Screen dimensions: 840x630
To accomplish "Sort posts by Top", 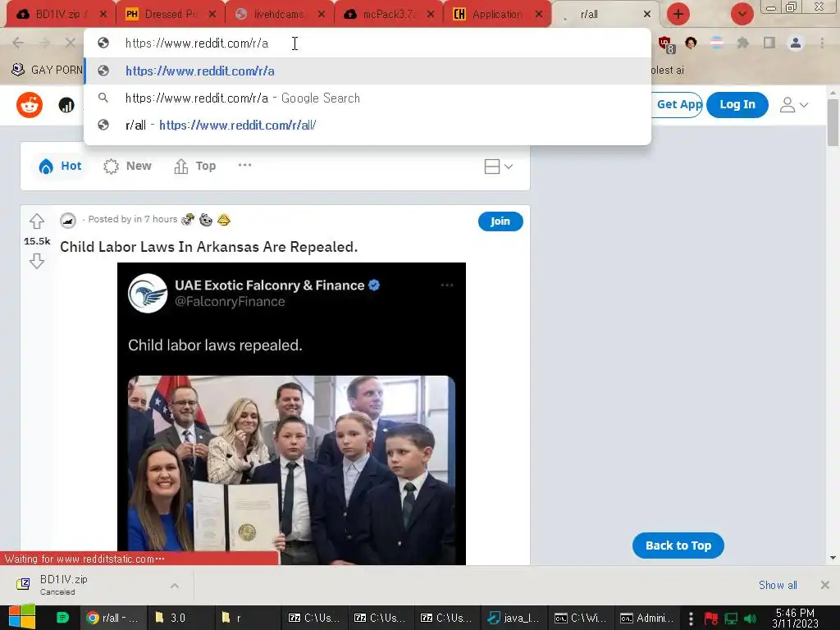I will pyautogui.click(x=195, y=166).
